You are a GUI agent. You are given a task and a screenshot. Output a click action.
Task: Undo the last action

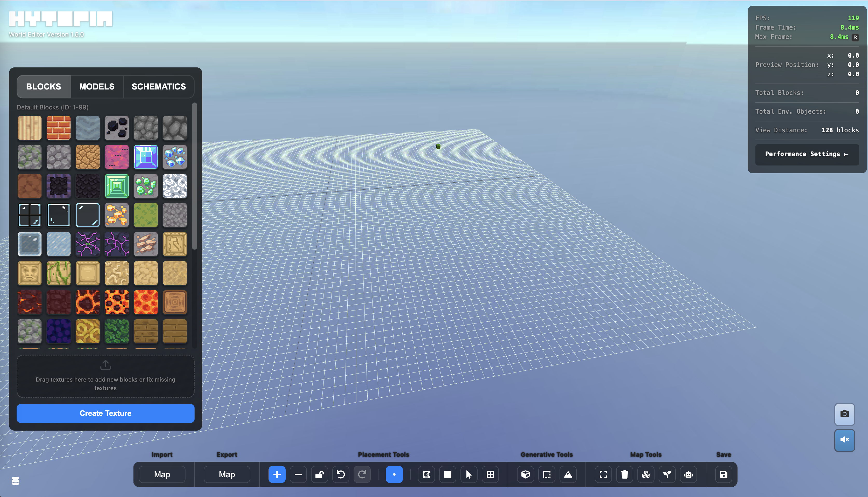[341, 474]
